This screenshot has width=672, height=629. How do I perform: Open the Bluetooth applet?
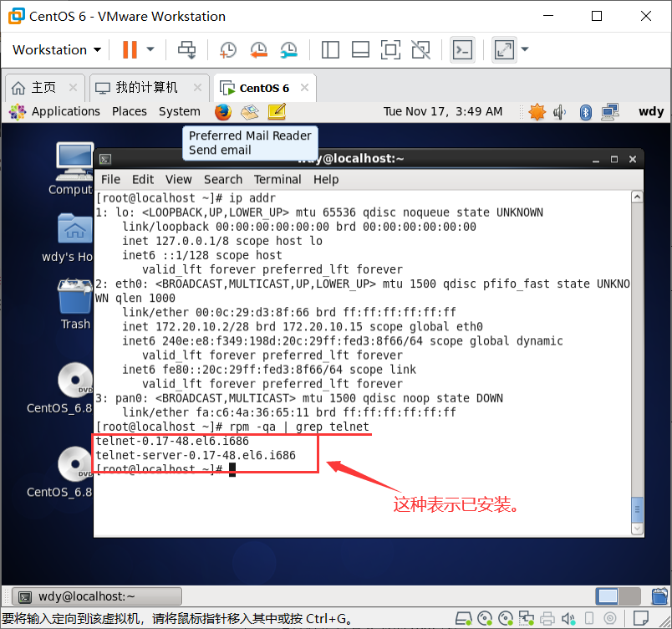(585, 112)
